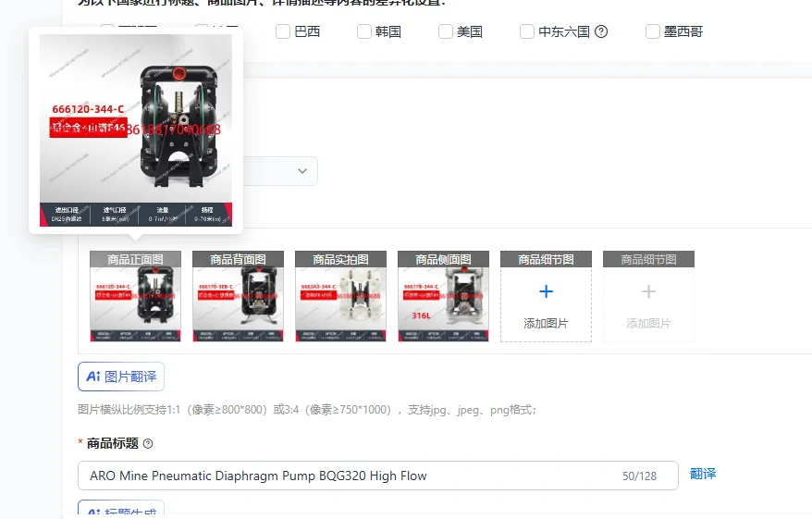This screenshot has width=812, height=519.
Task: Select the 商品实拍图 thumbnail
Action: (340, 296)
